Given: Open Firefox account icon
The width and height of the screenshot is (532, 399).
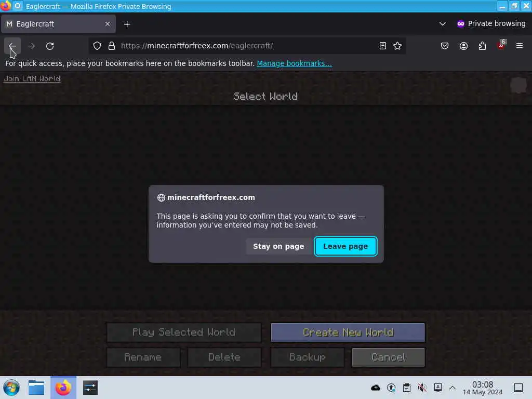Looking at the screenshot, I should pyautogui.click(x=463, y=46).
